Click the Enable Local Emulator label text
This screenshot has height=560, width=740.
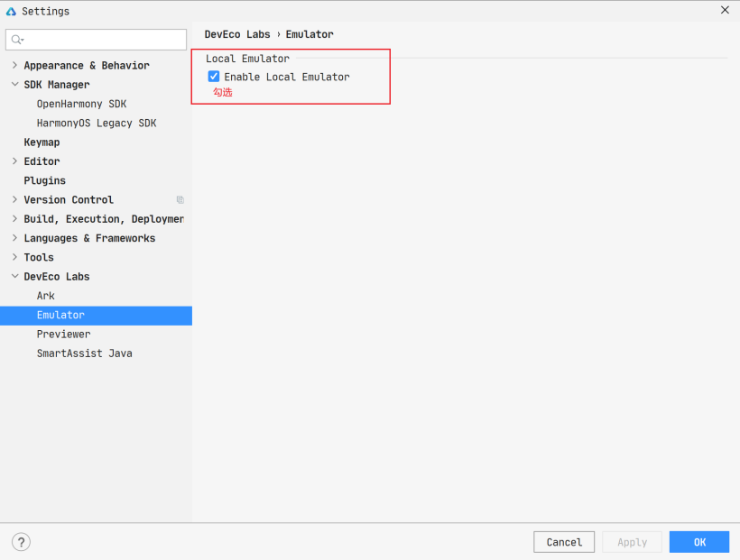pyautogui.click(x=286, y=77)
